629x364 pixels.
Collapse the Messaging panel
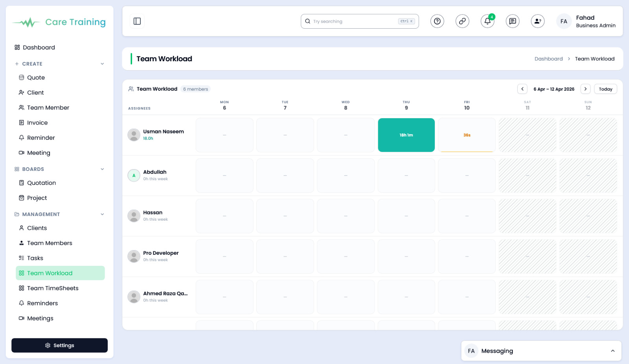tap(612, 351)
